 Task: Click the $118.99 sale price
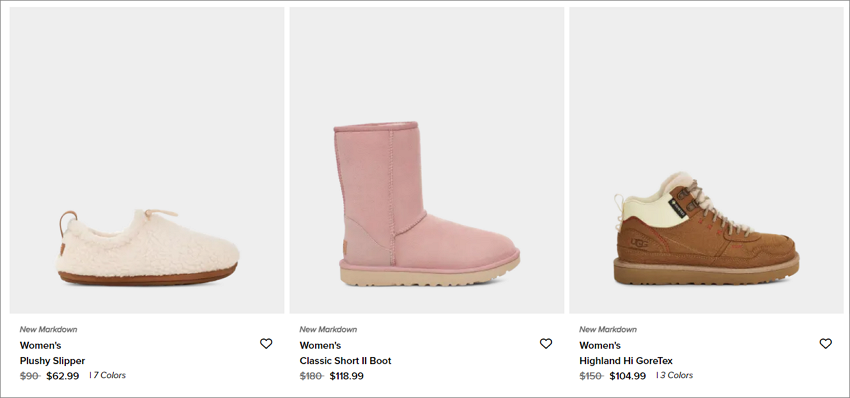(346, 376)
